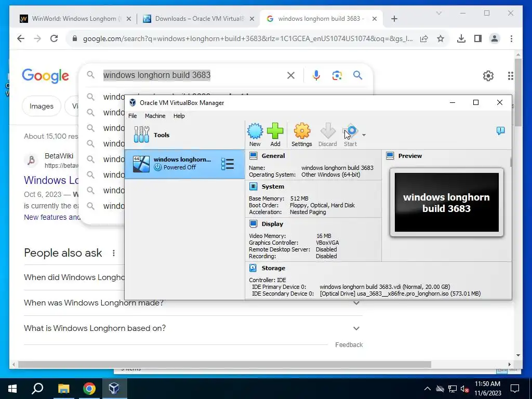This screenshot has width=532, height=399.
Task: Search by voice microphone icon
Action: tap(316, 75)
